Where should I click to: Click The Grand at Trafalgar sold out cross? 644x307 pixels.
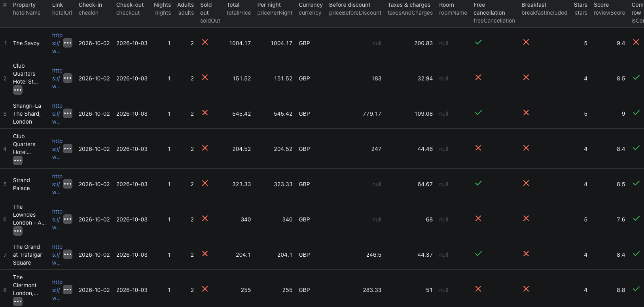tap(205, 254)
